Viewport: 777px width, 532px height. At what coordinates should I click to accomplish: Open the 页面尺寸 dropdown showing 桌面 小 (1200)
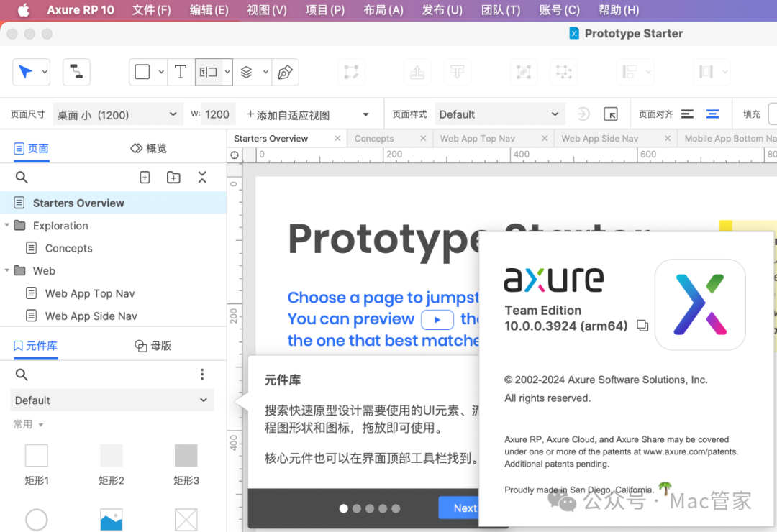pyautogui.click(x=117, y=114)
